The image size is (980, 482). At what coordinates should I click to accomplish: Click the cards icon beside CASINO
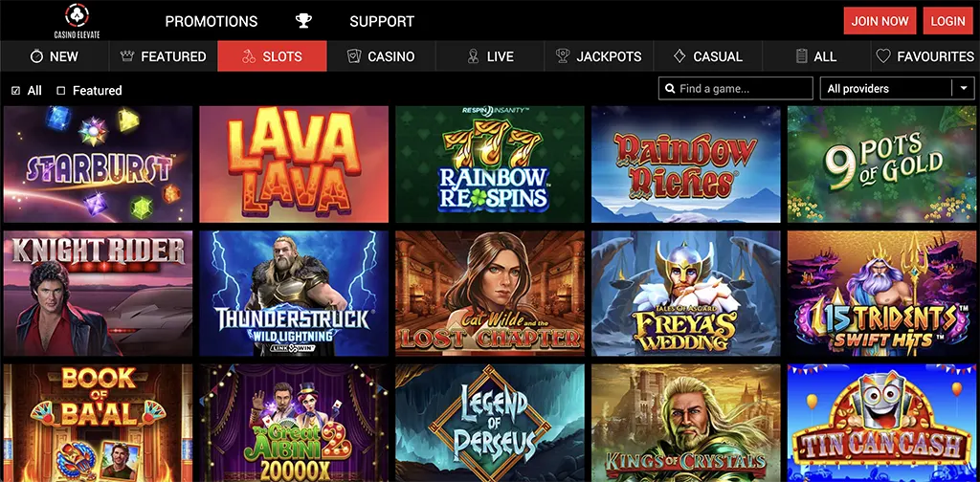(x=354, y=56)
